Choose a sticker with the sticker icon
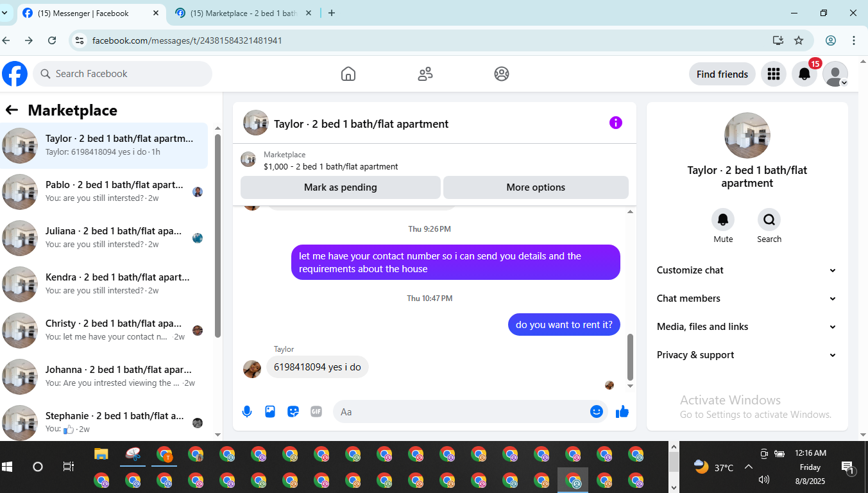The height and width of the screenshot is (493, 868). 293,411
